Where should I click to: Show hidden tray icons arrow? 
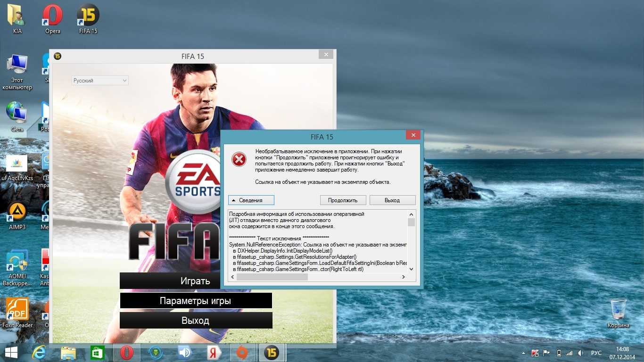523,353
